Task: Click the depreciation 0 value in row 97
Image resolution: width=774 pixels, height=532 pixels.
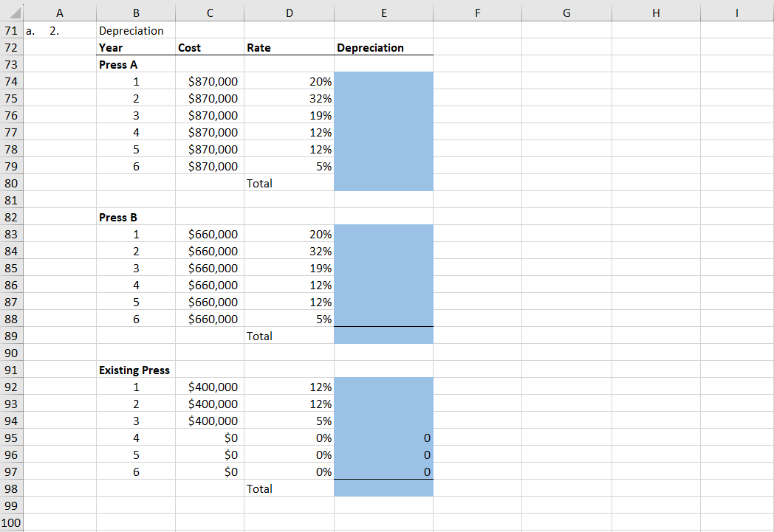Action: point(383,471)
